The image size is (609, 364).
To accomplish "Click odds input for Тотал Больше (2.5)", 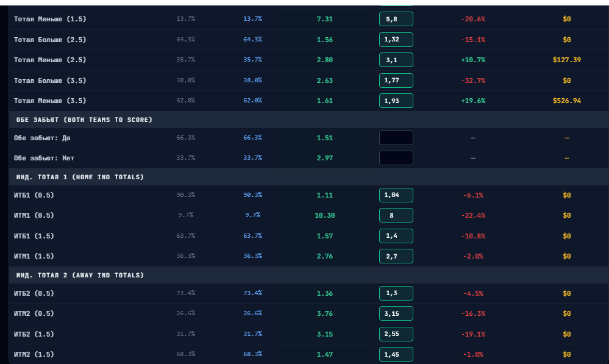I will click(396, 40).
